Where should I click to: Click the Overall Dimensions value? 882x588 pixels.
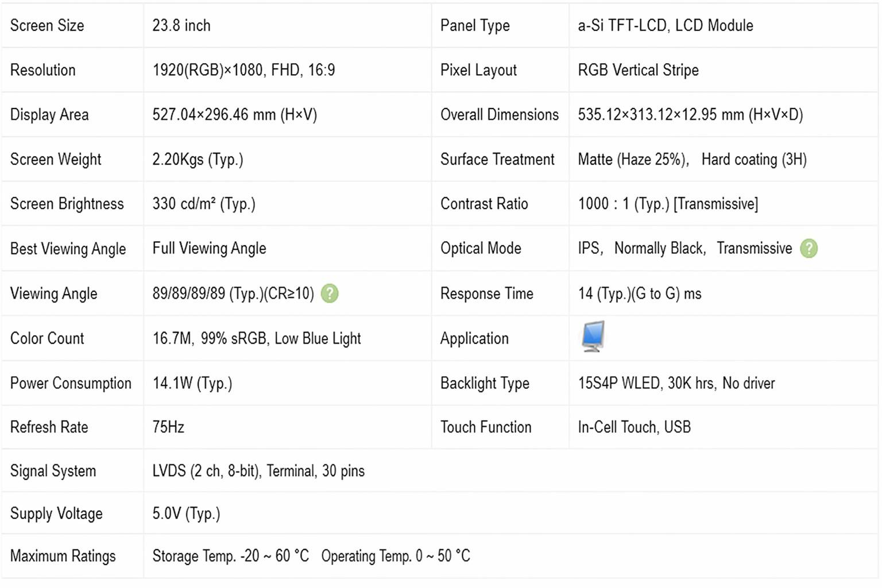tap(690, 115)
